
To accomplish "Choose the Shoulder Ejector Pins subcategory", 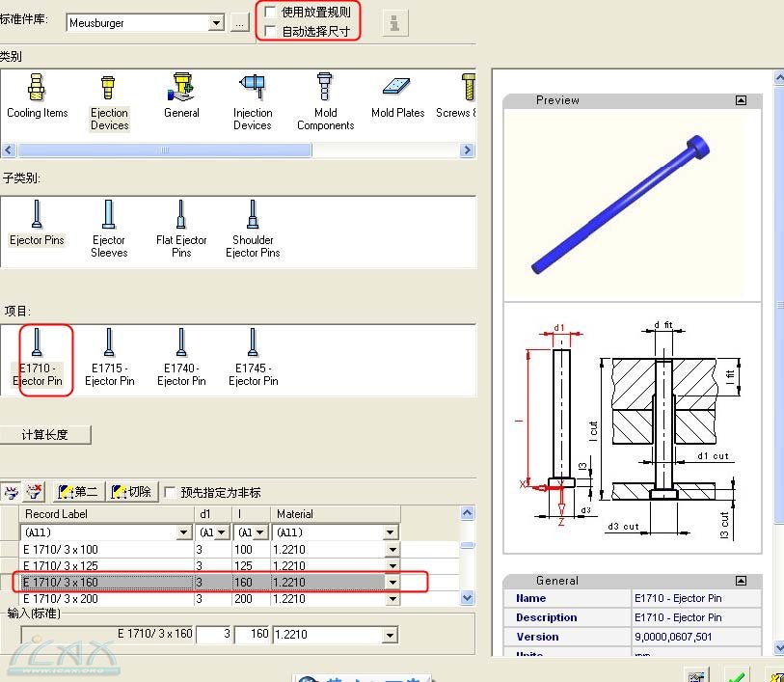I will (x=253, y=228).
